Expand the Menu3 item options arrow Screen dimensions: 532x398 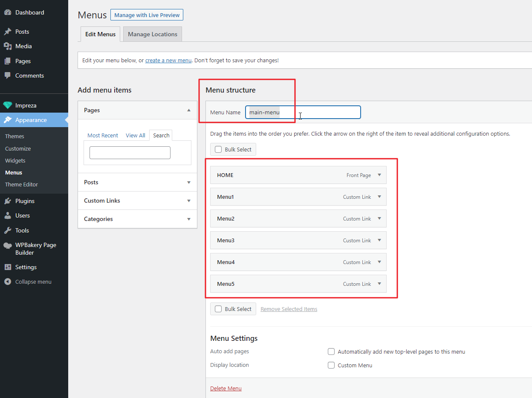pos(379,240)
